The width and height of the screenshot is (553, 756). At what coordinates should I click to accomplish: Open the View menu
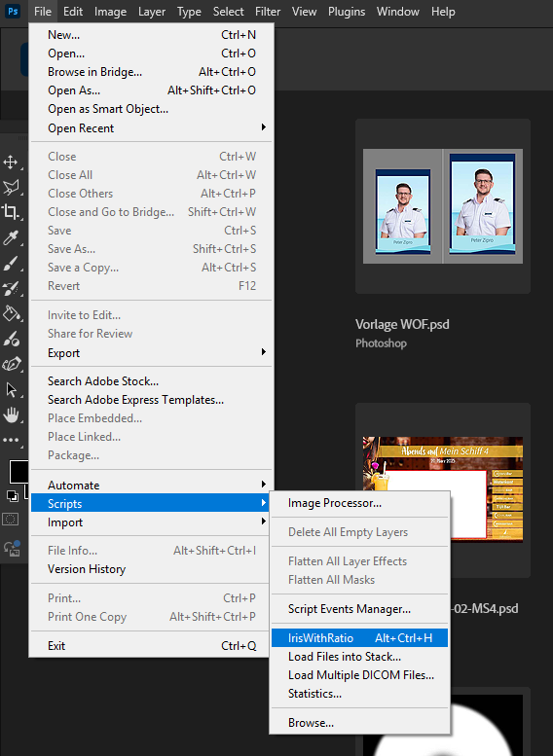(304, 12)
